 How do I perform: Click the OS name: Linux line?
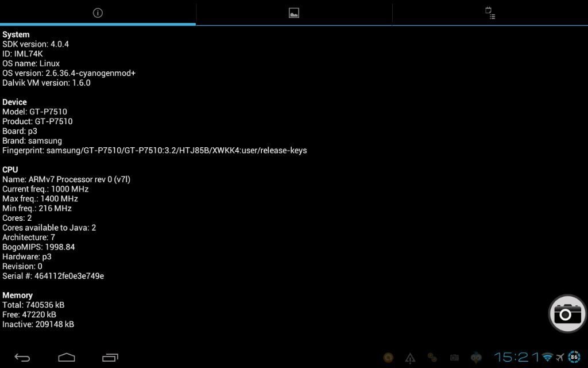pyautogui.click(x=31, y=63)
